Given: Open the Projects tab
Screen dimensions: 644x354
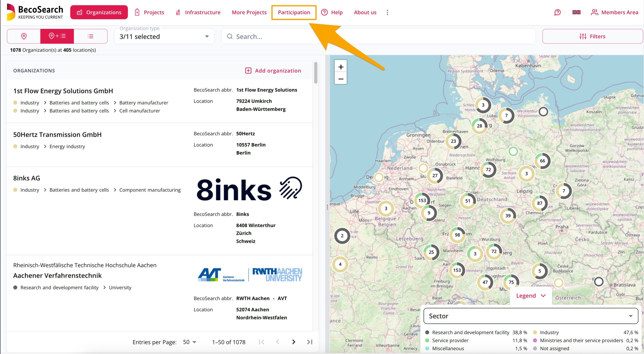Looking at the screenshot, I should coord(149,12).
